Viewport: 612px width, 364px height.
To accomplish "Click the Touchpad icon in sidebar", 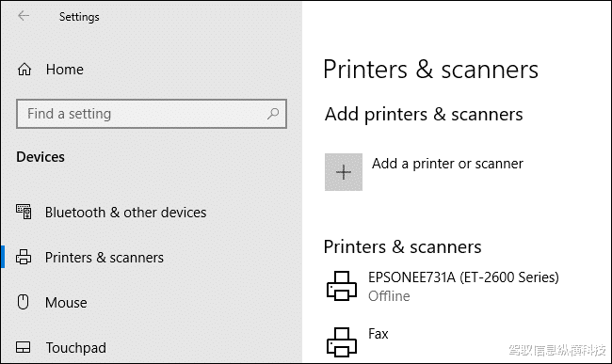I will [23, 347].
